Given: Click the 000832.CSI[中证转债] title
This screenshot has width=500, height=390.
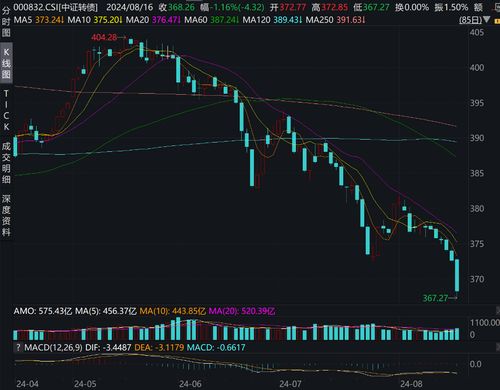Looking at the screenshot, I should click(x=56, y=7).
